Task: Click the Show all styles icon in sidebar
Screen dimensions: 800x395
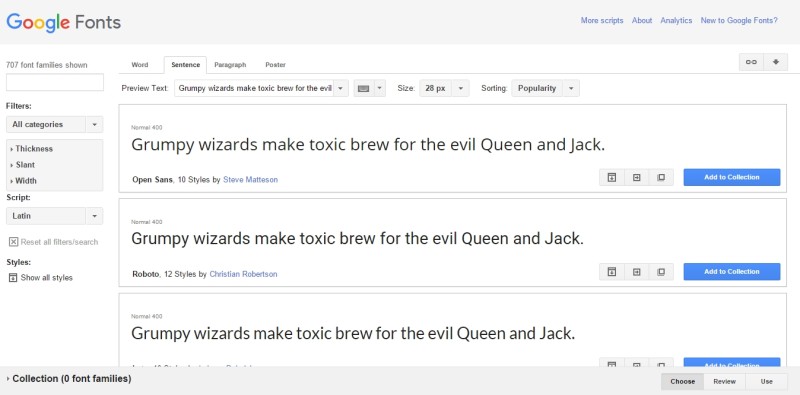Action: click(x=13, y=278)
